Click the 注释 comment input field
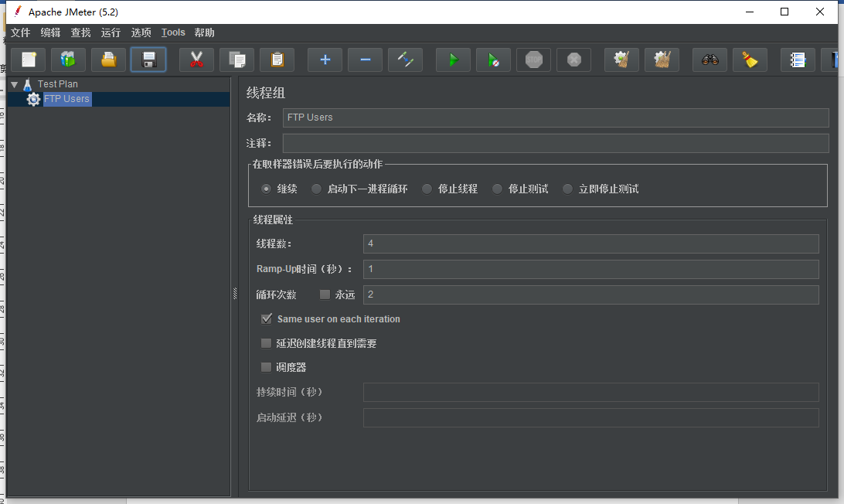Screen dimensions: 844x504 [x=556, y=143]
